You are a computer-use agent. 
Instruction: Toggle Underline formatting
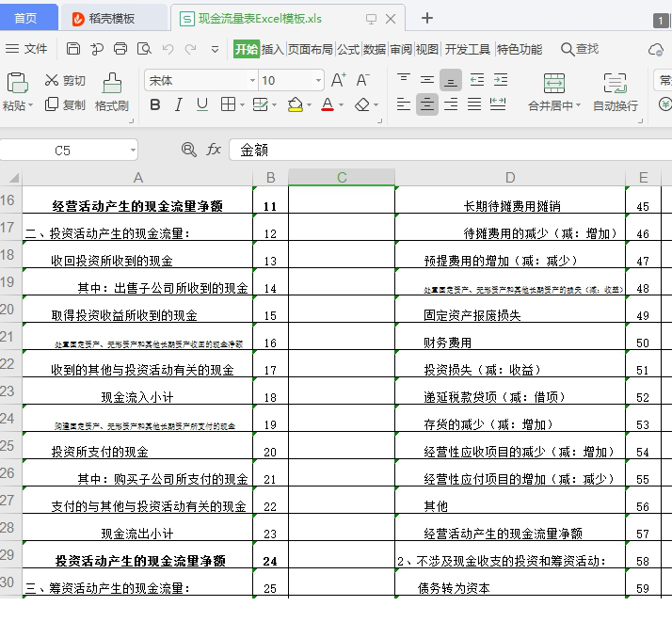click(201, 104)
